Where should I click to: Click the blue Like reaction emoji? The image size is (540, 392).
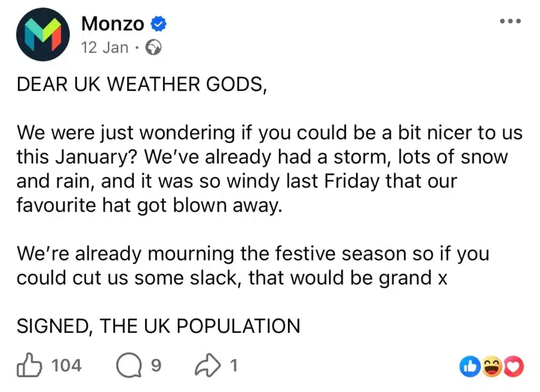(x=469, y=366)
